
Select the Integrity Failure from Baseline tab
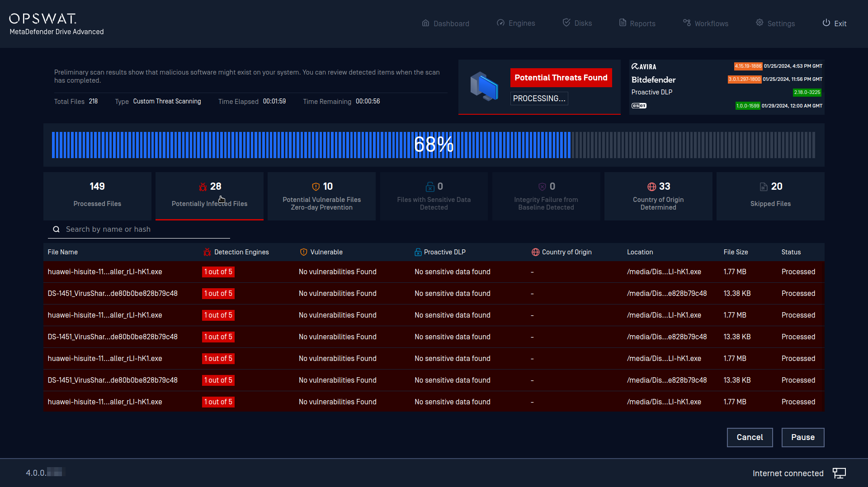(546, 196)
